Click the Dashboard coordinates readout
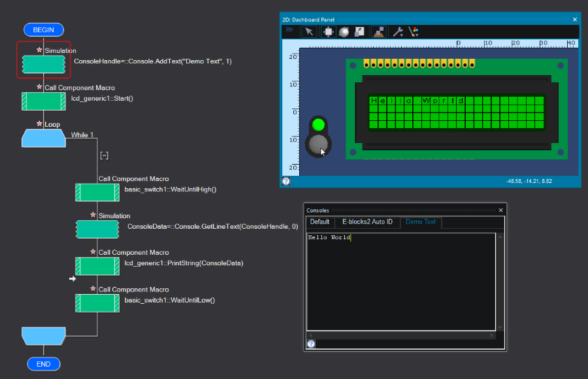 pyautogui.click(x=529, y=181)
